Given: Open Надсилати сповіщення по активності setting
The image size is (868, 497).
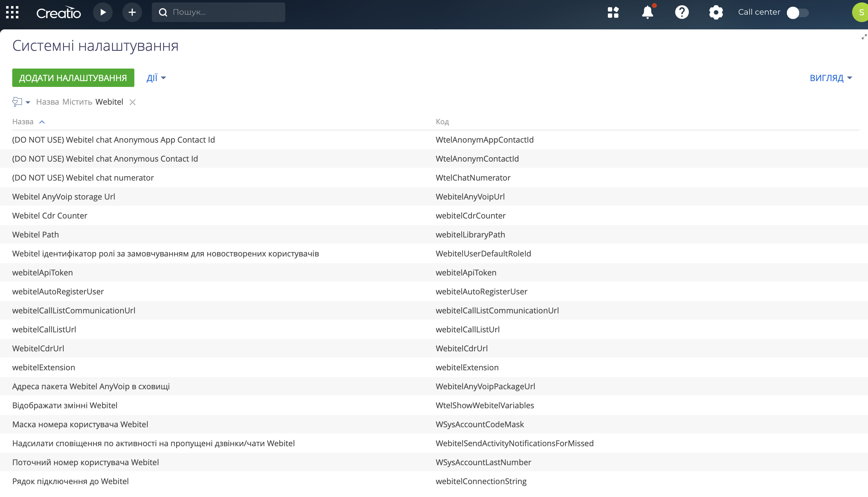Looking at the screenshot, I should [153, 443].
